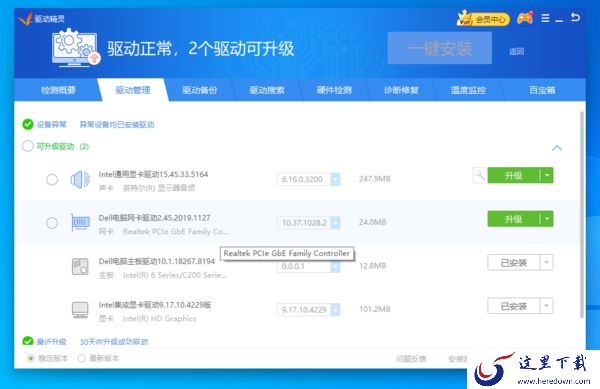Viewport: 600px width, 389px height.
Task: Toggle the 可升级驱动 select-all circle
Action: (28, 146)
